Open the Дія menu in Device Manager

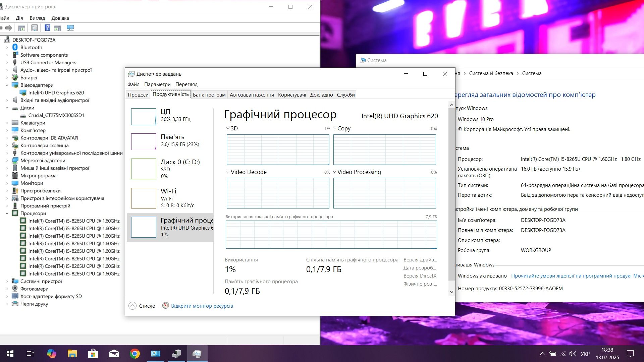(x=19, y=18)
